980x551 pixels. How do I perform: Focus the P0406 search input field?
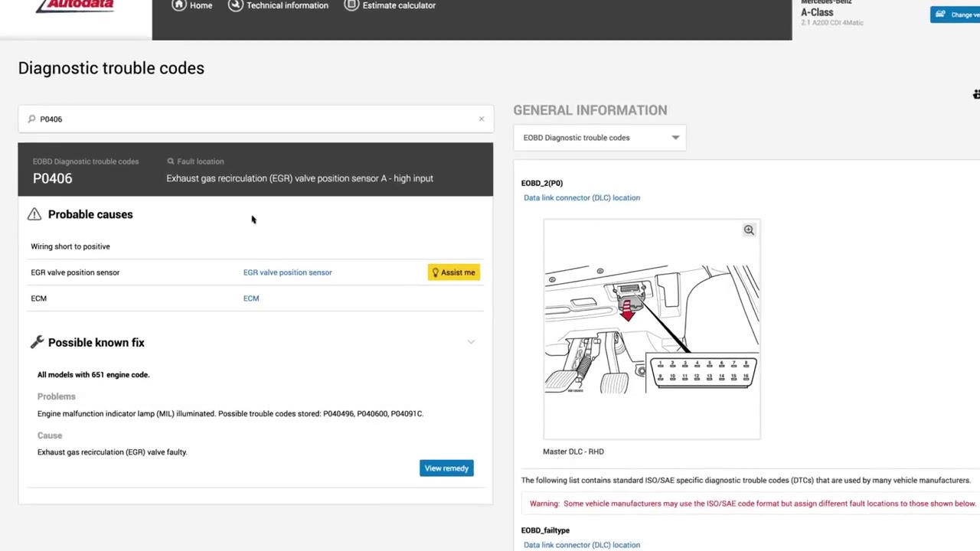(256, 119)
